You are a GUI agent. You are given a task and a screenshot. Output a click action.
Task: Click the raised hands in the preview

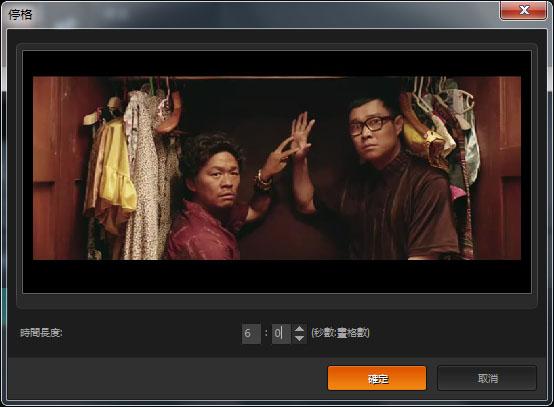click(293, 141)
